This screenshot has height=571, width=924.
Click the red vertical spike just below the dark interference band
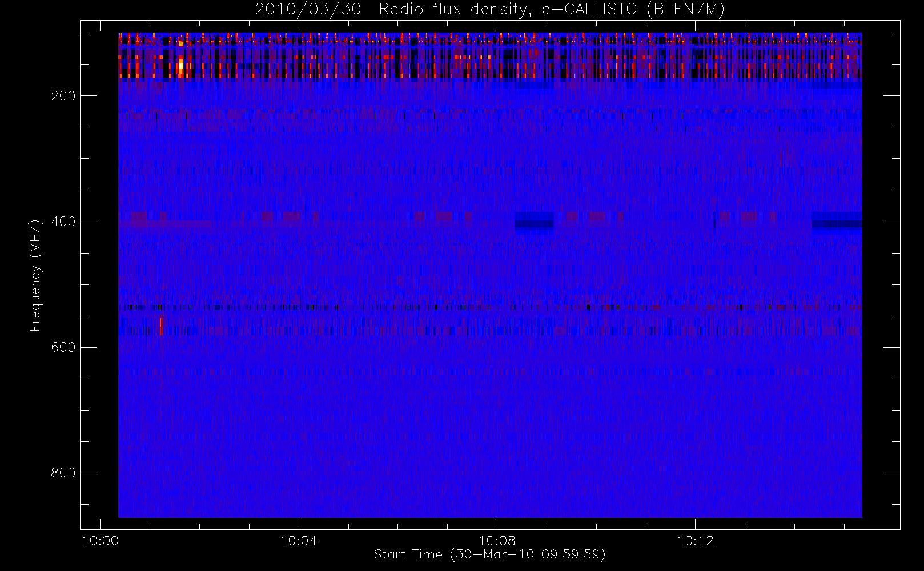[161, 327]
